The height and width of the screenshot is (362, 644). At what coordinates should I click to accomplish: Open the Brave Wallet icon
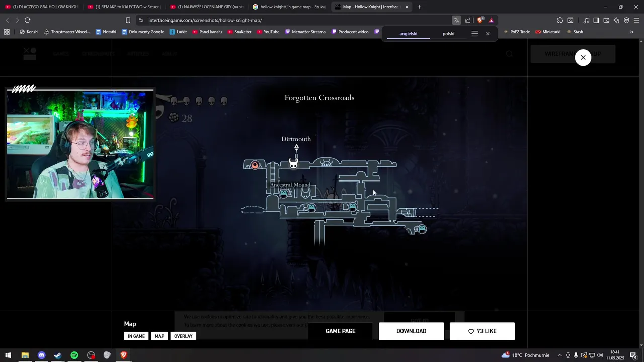pyautogui.click(x=606, y=20)
